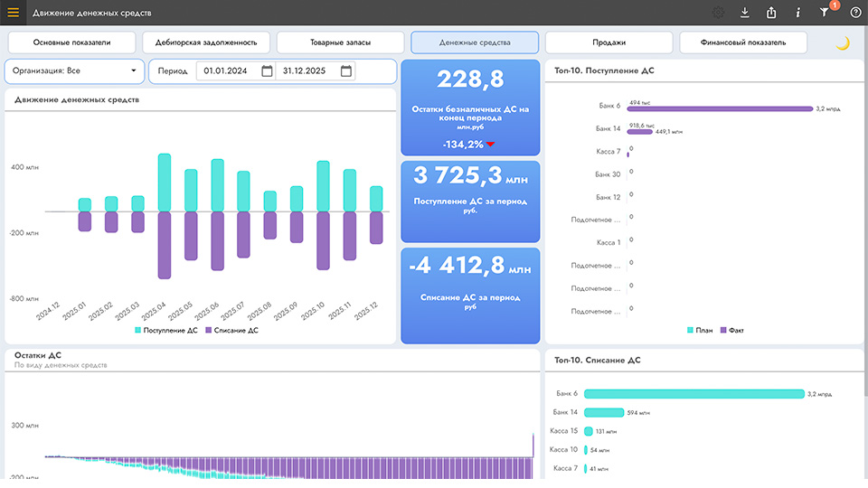Click the 3 725,3 млн Поступление ДС card
This screenshot has height=488, width=868.
coord(470,202)
